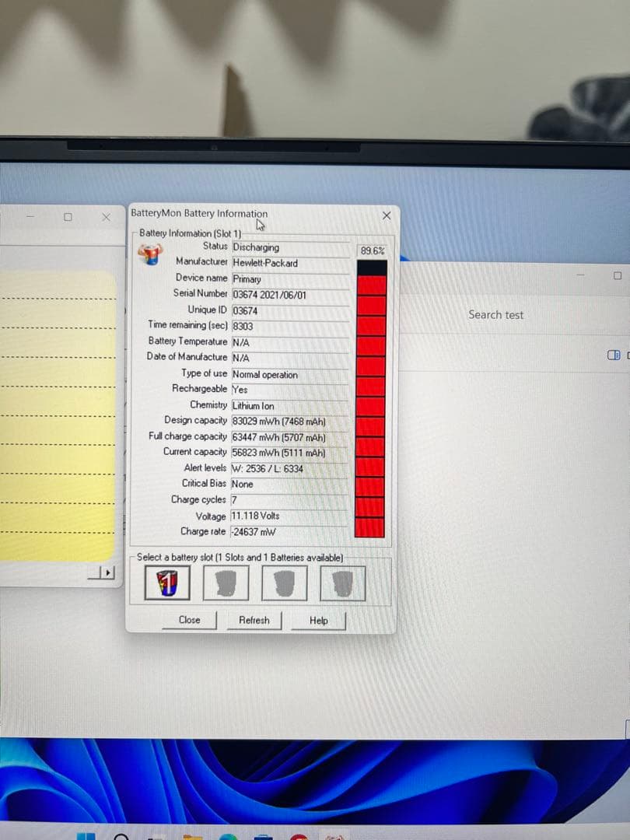
Task: Open the Windows Start menu
Action: click(86, 836)
